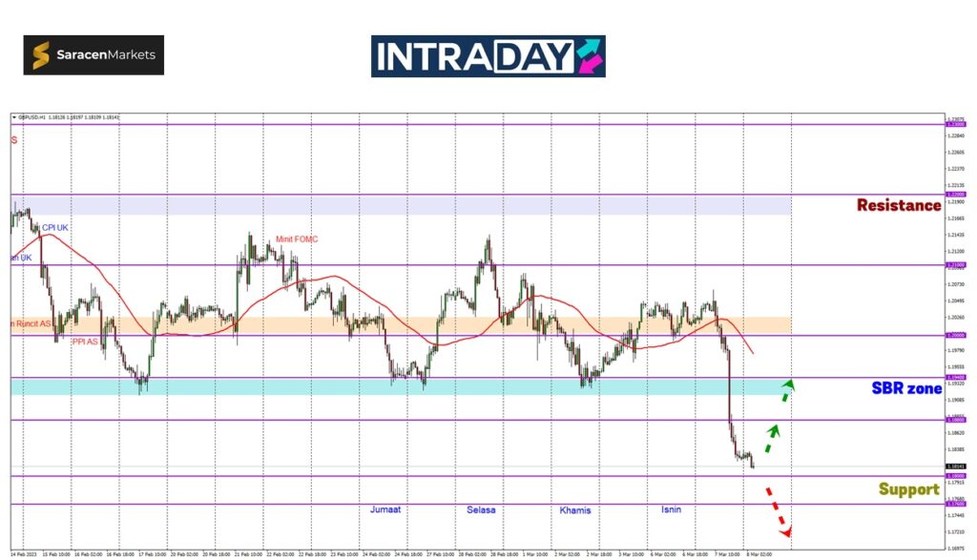The image size is (977, 560).
Task: Select the Resistance label
Action: coord(898,205)
